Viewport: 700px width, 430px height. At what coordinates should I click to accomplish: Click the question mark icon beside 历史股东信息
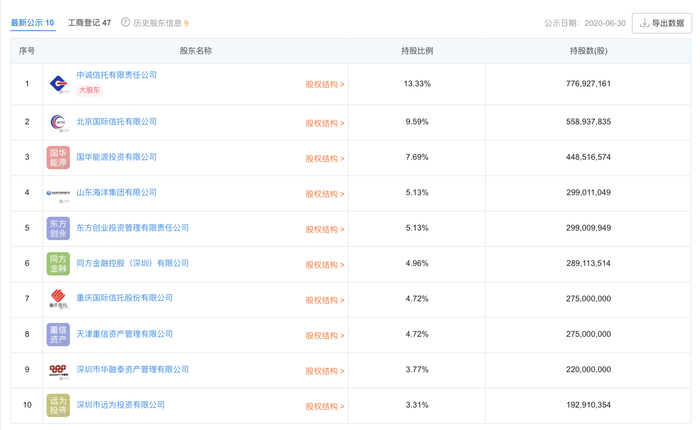[x=125, y=22]
